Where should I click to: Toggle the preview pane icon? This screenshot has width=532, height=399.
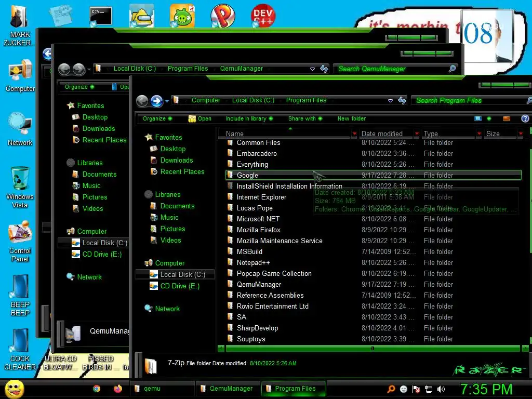507,118
